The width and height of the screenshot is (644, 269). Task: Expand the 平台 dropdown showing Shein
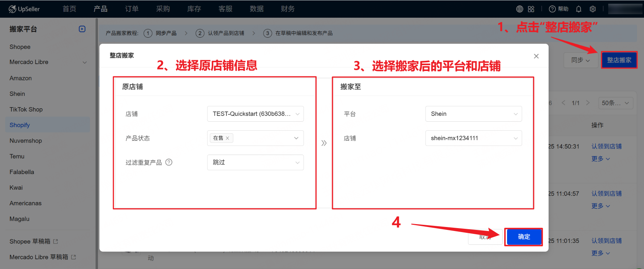click(x=473, y=114)
